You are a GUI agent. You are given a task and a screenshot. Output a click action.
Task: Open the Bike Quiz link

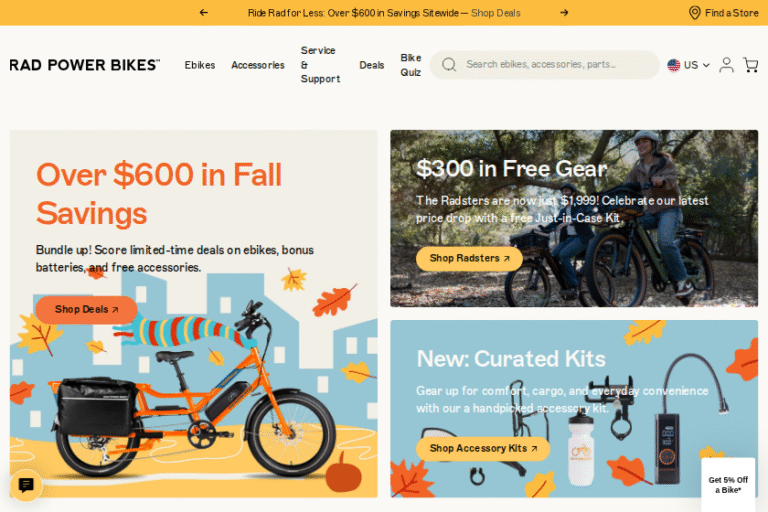coord(410,65)
